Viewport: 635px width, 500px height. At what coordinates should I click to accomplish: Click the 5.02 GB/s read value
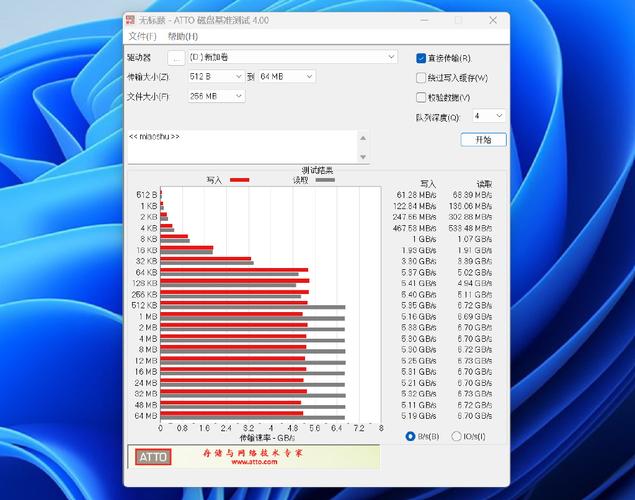pyautogui.click(x=475, y=272)
